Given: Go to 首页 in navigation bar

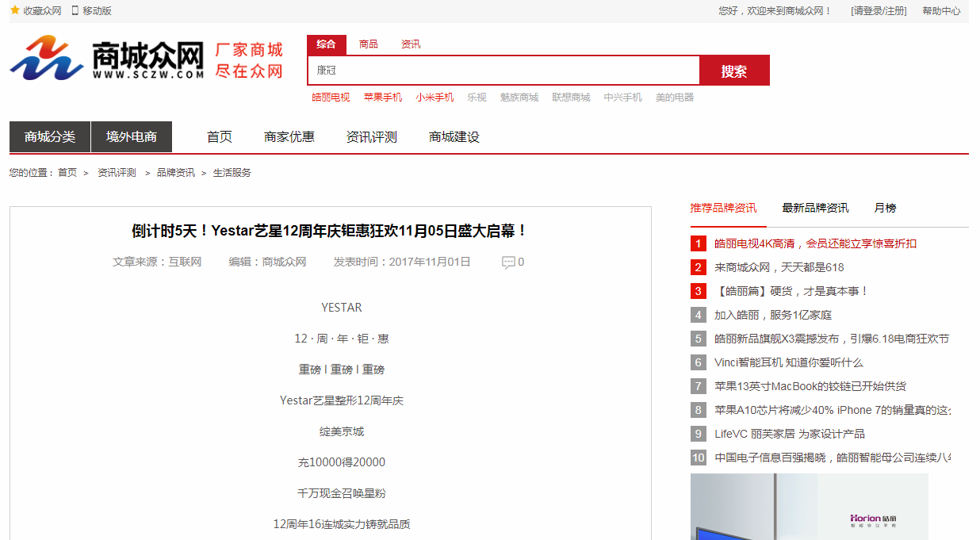Looking at the screenshot, I should pyautogui.click(x=220, y=137).
